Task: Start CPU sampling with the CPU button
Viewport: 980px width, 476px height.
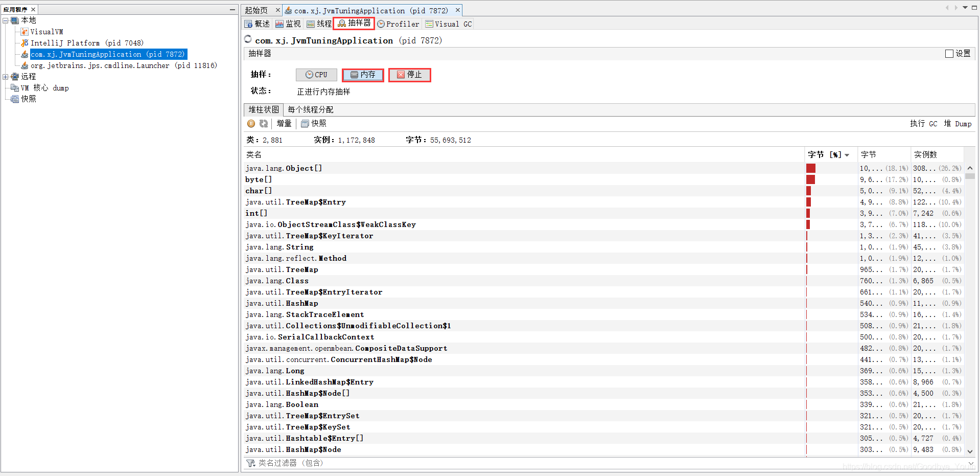Action: pyautogui.click(x=316, y=75)
